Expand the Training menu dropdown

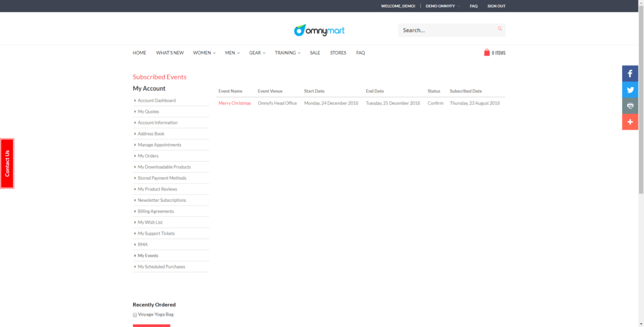[x=287, y=53]
